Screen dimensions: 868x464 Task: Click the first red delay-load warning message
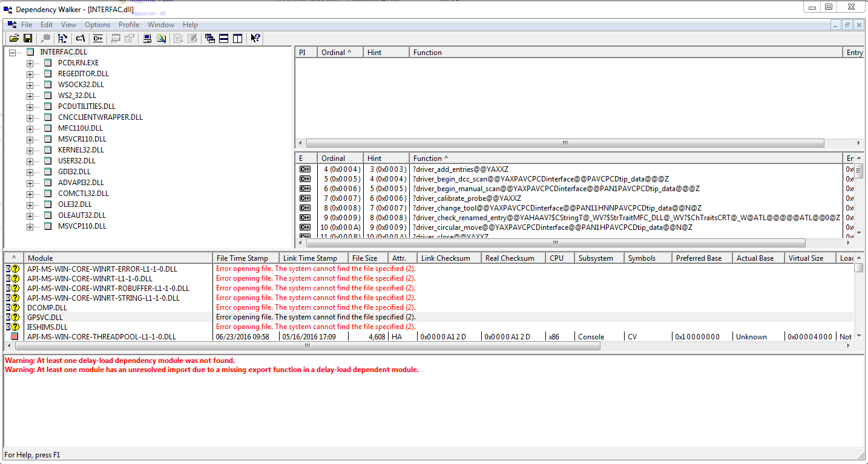point(120,361)
